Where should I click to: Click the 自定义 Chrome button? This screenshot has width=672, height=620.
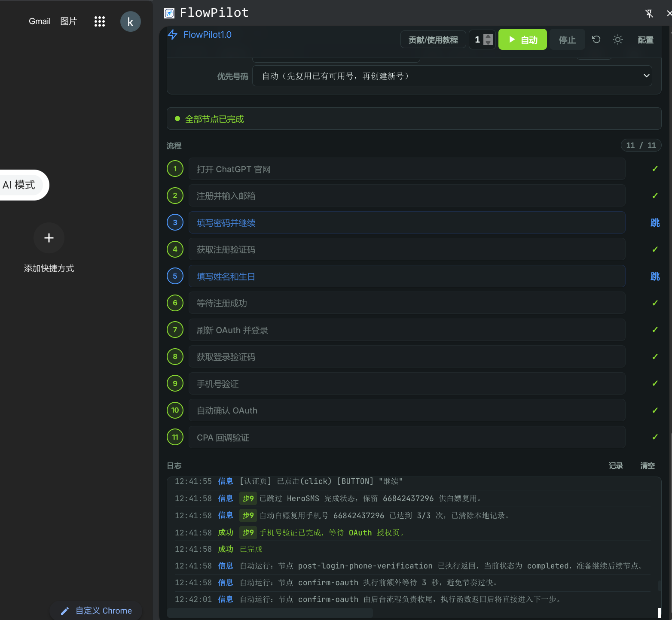click(96, 611)
